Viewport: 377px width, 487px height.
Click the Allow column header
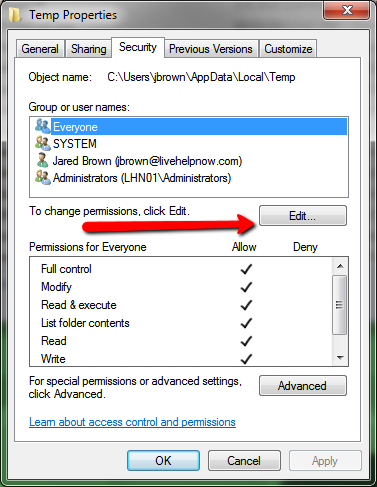(244, 247)
